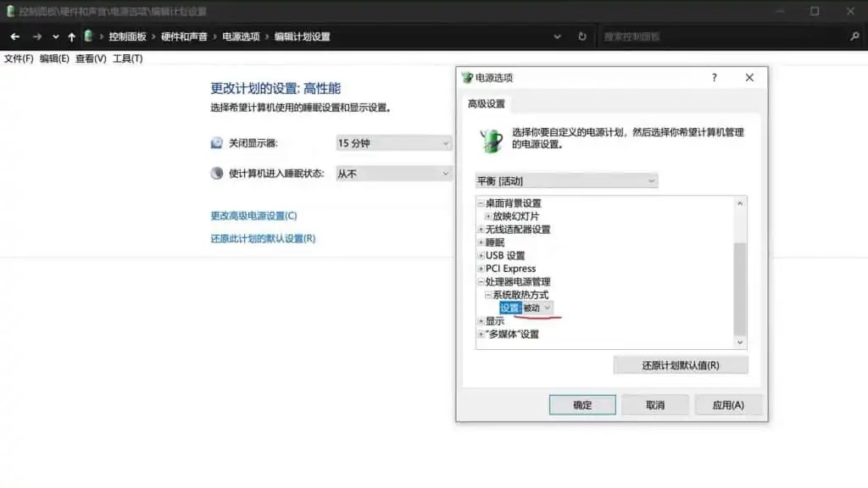Image resolution: width=868 pixels, height=488 pixels.
Task: Collapse the 处理器电源管理 tree node
Action: [481, 281]
